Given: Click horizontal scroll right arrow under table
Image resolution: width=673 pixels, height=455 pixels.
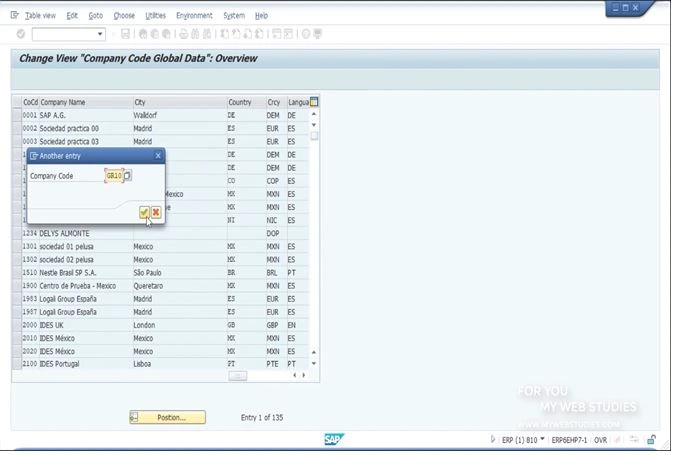Looking at the screenshot, I should (304, 375).
